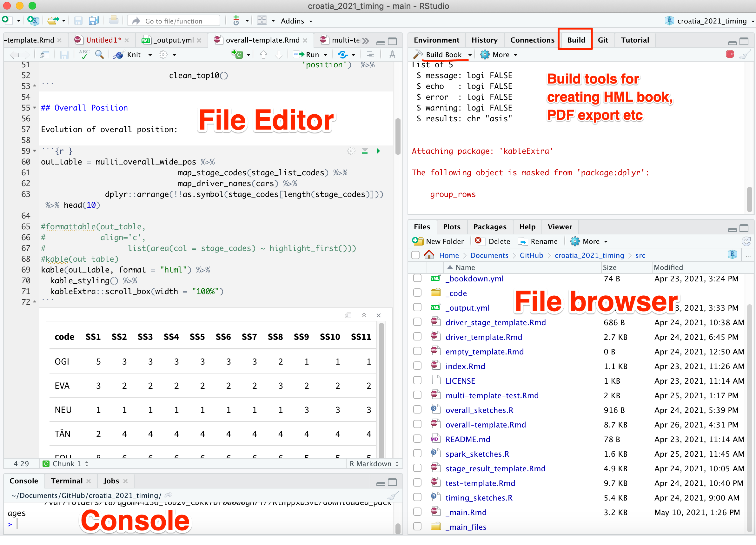
Task: Check the box next to README.md
Action: (417, 439)
